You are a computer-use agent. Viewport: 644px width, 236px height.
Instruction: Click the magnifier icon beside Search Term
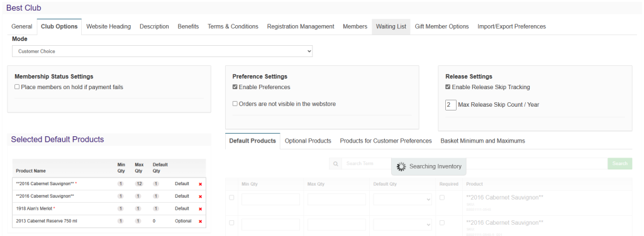coord(336,163)
